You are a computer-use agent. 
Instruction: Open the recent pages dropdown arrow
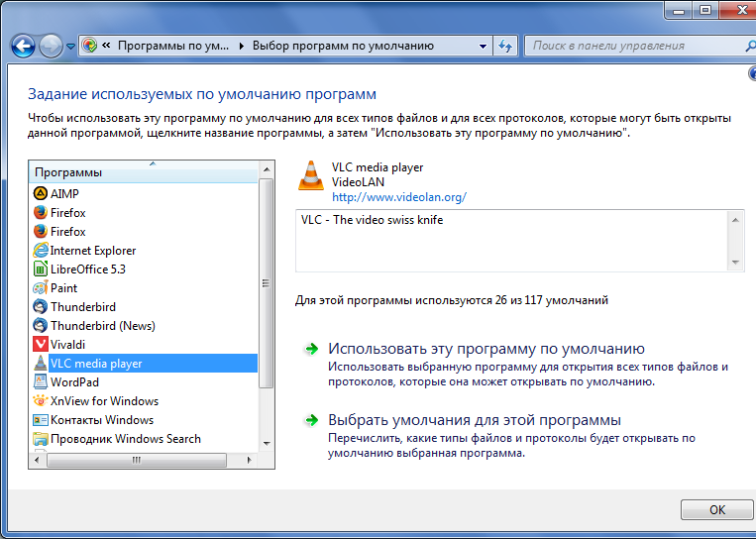tap(70, 47)
